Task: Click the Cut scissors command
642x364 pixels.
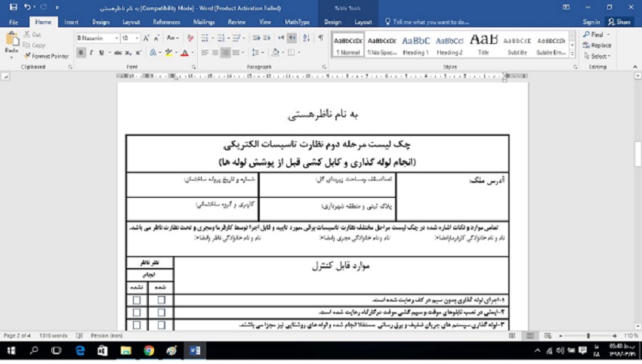Action: point(32,35)
